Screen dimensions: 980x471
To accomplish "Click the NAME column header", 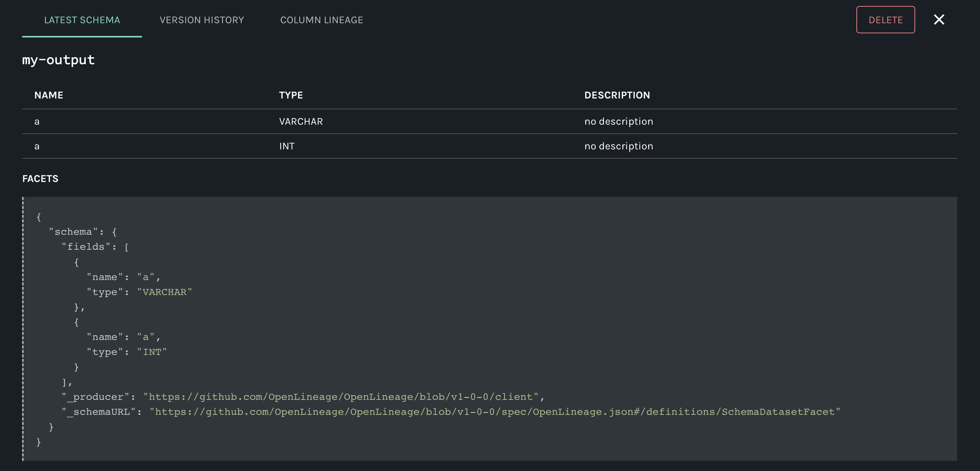I will (x=49, y=95).
